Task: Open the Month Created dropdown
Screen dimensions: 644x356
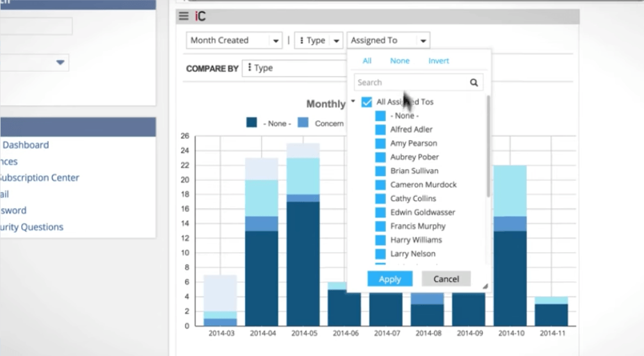Action: pyautogui.click(x=234, y=40)
